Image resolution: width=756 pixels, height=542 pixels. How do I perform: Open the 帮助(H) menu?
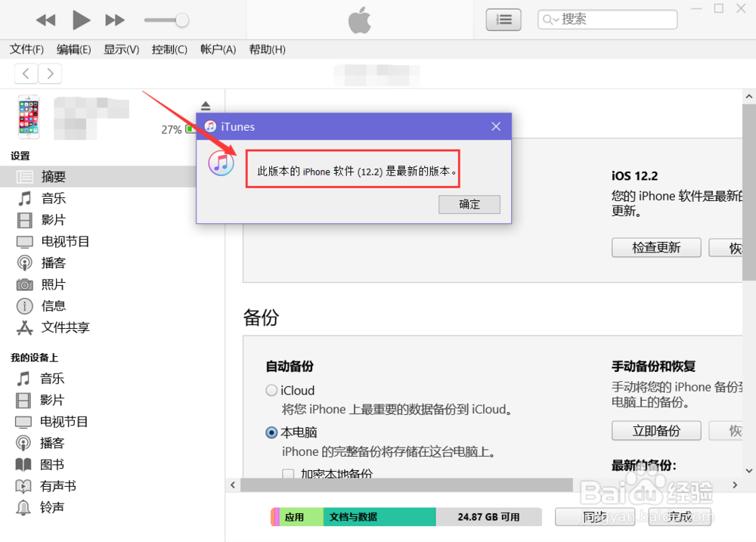click(267, 49)
